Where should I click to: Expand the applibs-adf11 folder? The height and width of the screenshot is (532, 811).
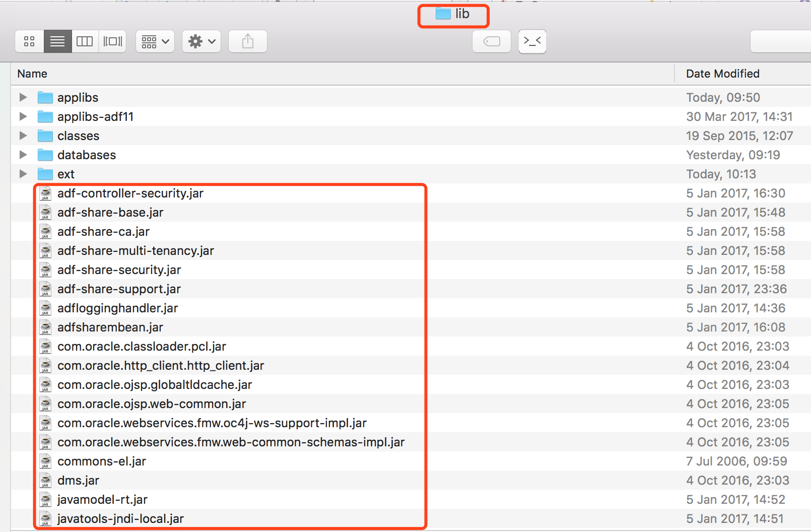23,116
